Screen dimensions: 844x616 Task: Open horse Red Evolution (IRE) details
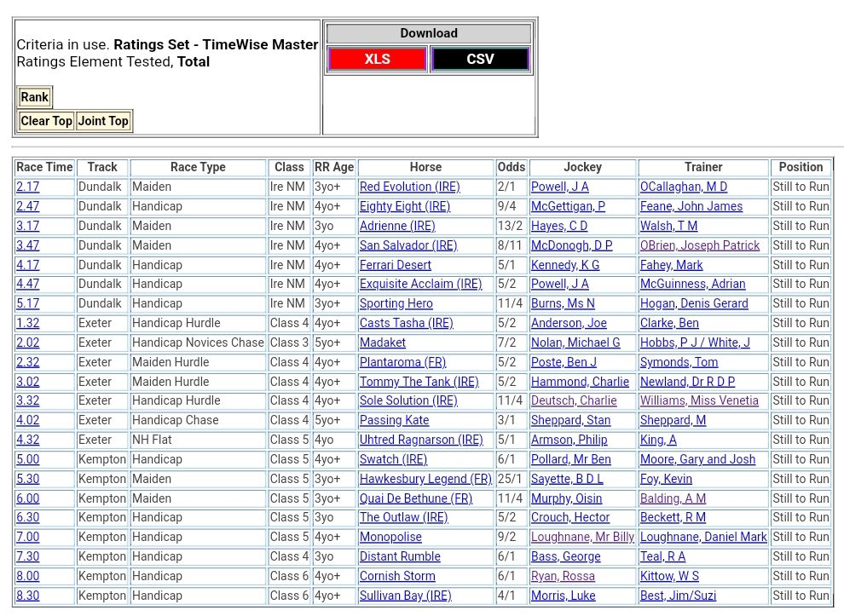coord(409,187)
